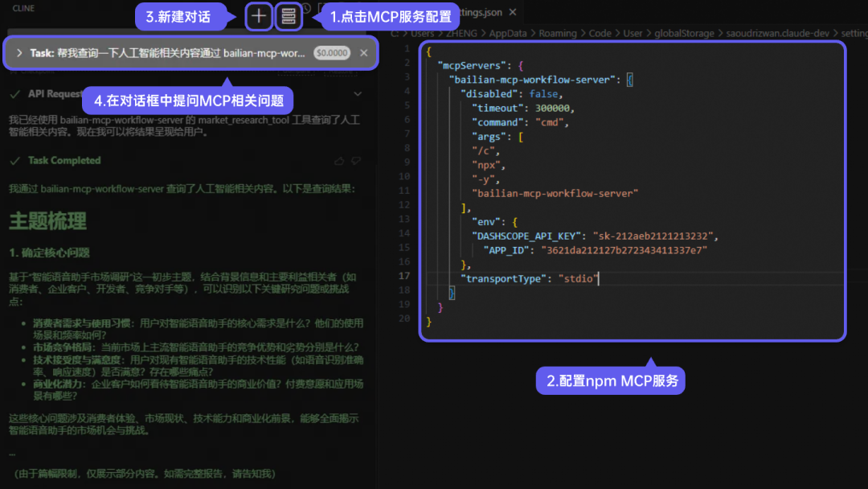Click the DASHSCOPE_API_KEY value string
868x489 pixels.
point(653,236)
